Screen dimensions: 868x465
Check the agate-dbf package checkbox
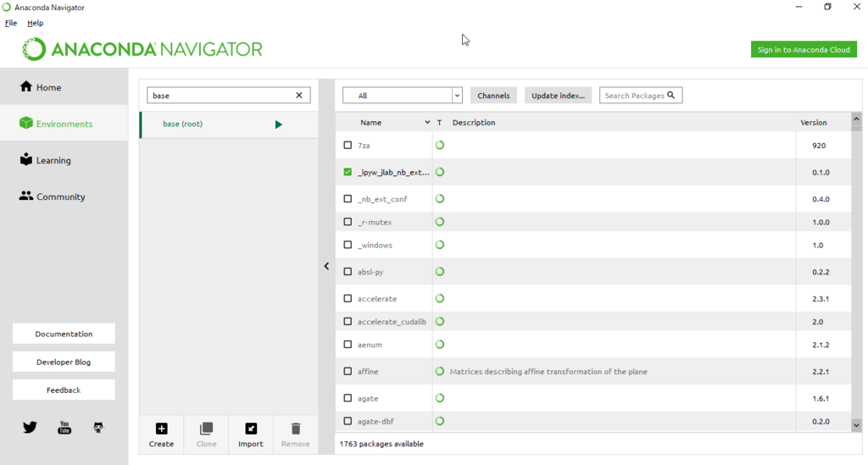(348, 421)
